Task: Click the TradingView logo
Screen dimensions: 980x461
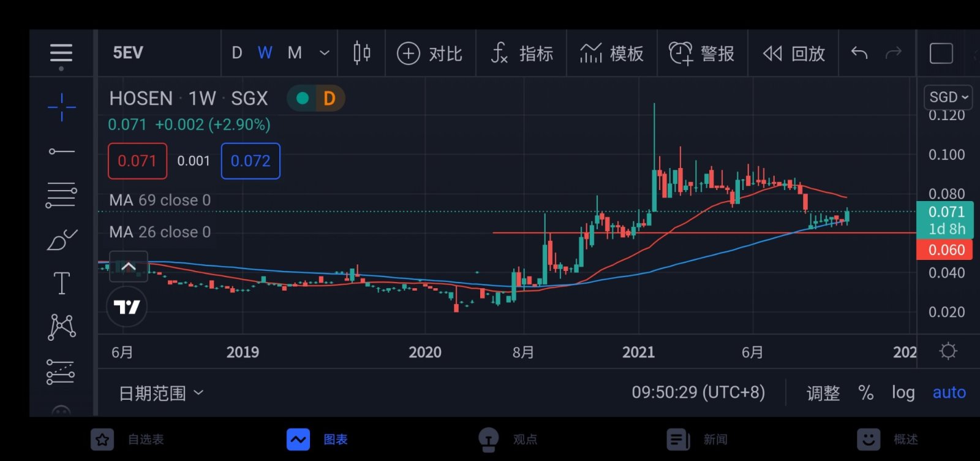Action: point(127,307)
